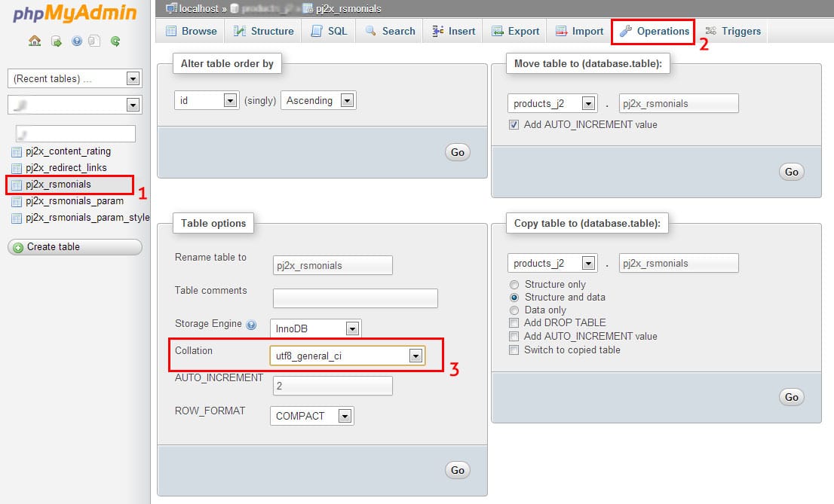Tick the Switch to copied table checkbox
The image size is (834, 504).
point(514,350)
